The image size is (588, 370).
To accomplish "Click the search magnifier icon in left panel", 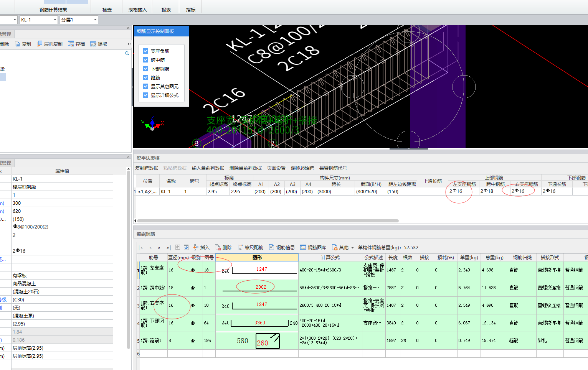I will coord(127,53).
